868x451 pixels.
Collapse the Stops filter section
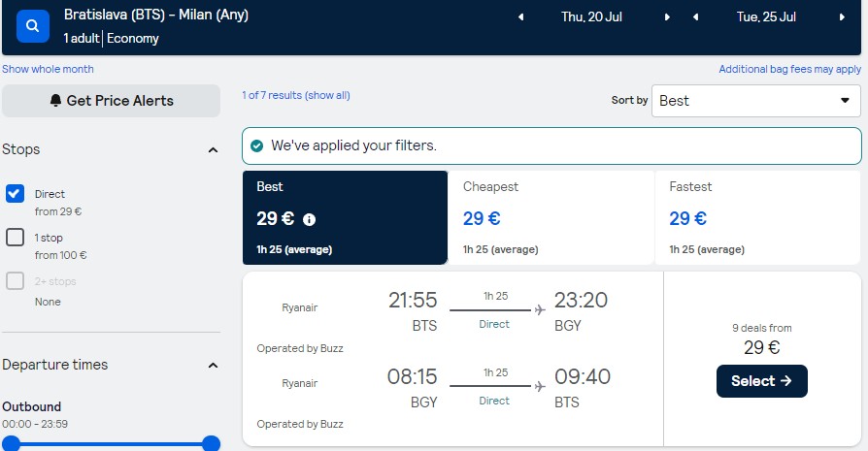pyautogui.click(x=213, y=149)
